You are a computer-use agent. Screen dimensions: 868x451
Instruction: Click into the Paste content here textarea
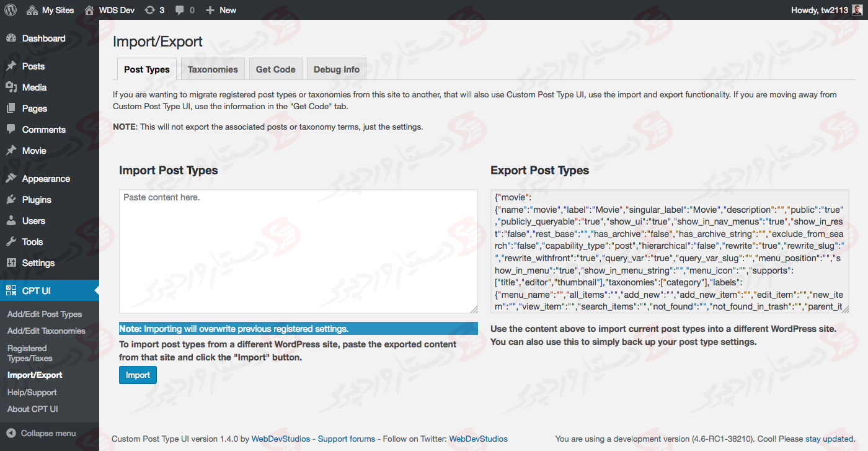coord(298,251)
